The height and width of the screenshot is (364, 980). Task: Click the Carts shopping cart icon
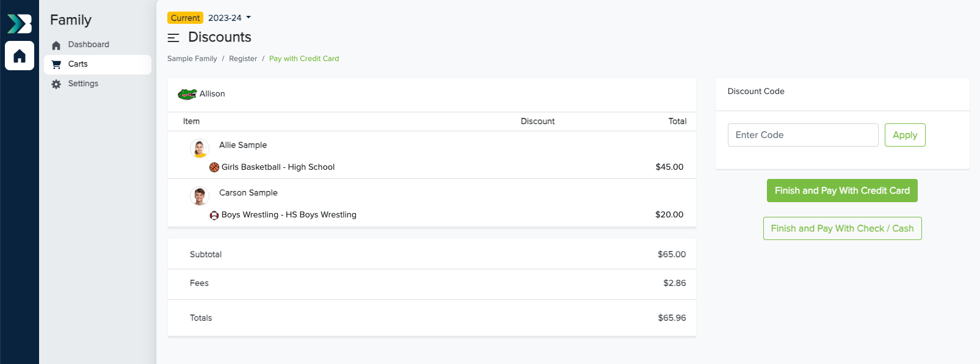[56, 64]
